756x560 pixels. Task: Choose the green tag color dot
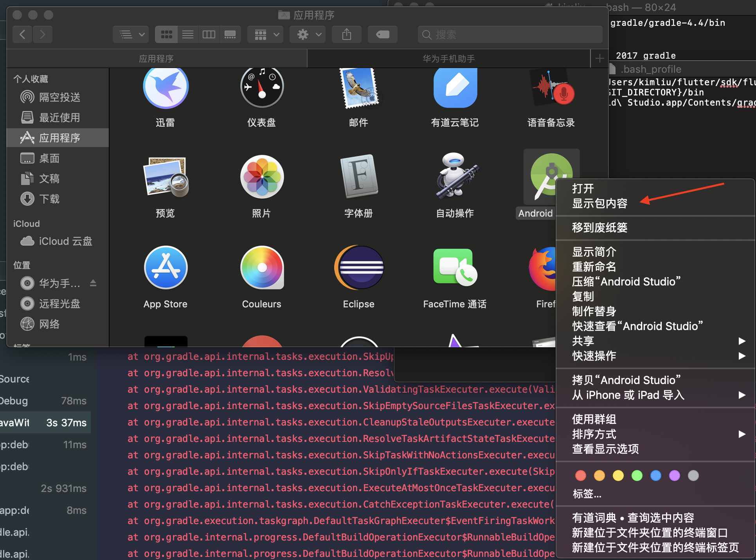point(637,476)
